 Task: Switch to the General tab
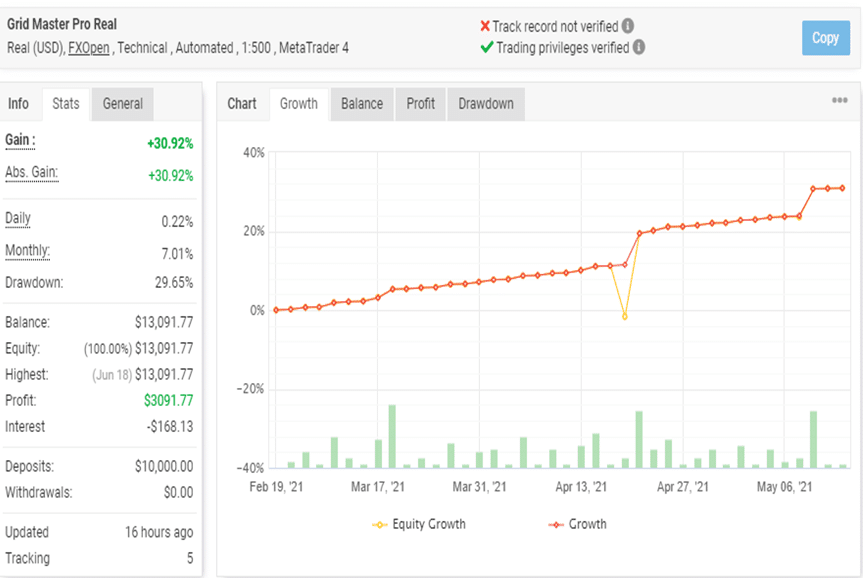(123, 103)
